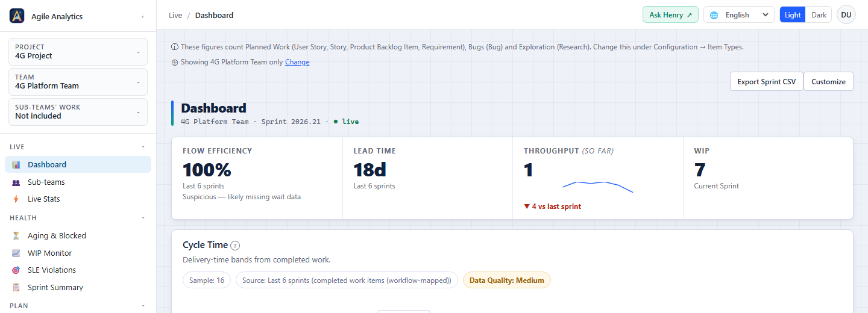The image size is (868, 313).
Task: Open the Sub-teams' Work dropdown
Action: tap(78, 112)
